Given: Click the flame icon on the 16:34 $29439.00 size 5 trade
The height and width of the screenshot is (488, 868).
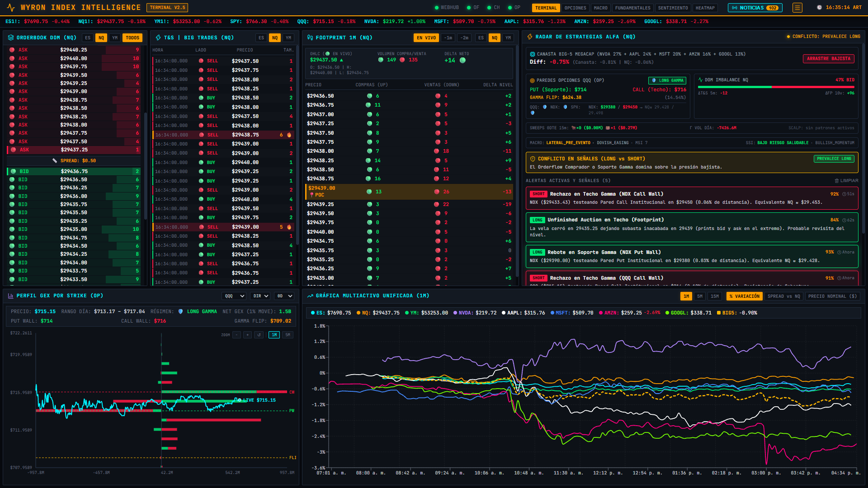Looking at the screenshot, I should 289,227.
